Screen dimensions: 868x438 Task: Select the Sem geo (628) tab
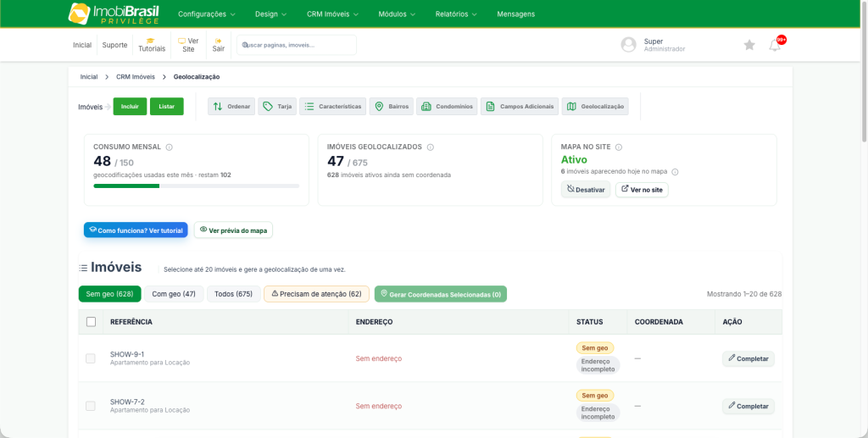pos(109,294)
